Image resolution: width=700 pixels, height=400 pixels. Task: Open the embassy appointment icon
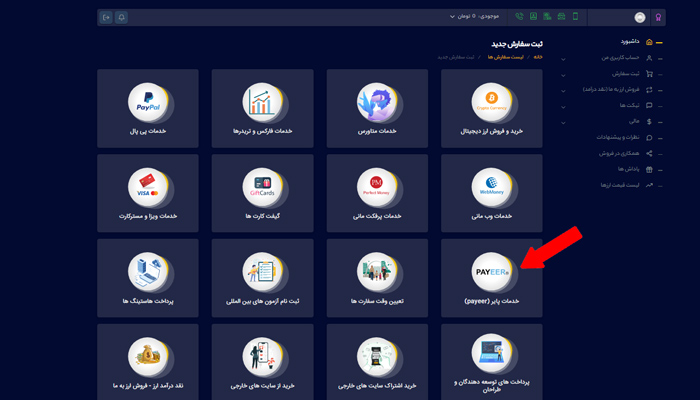pyautogui.click(x=377, y=272)
